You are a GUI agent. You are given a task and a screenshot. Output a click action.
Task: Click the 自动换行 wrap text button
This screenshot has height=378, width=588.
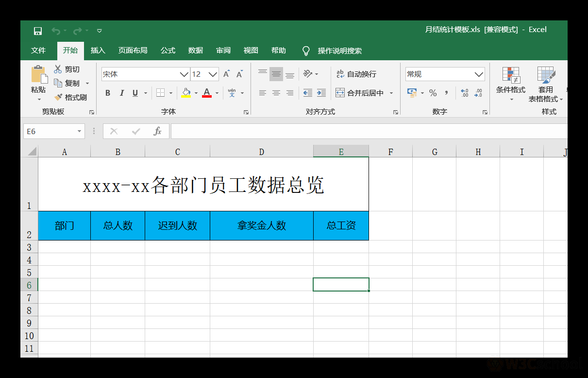(x=356, y=74)
